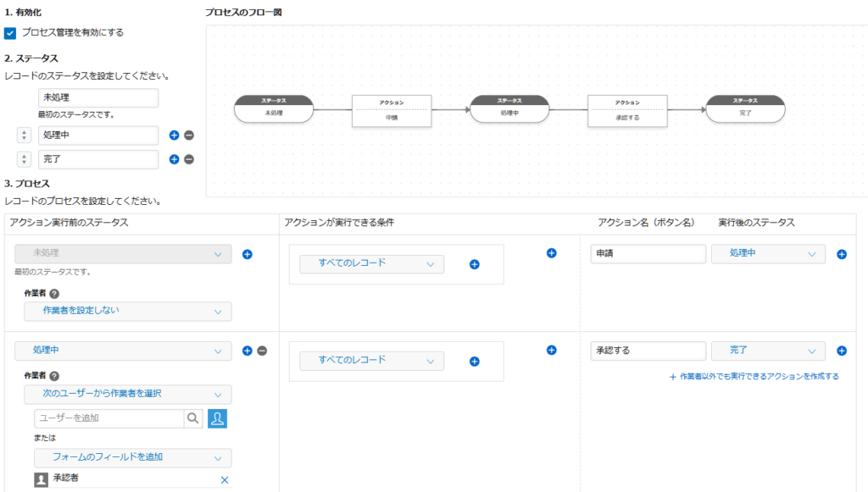
Task: Click reorder stepper beside 処理中 status
Action: 25,135
